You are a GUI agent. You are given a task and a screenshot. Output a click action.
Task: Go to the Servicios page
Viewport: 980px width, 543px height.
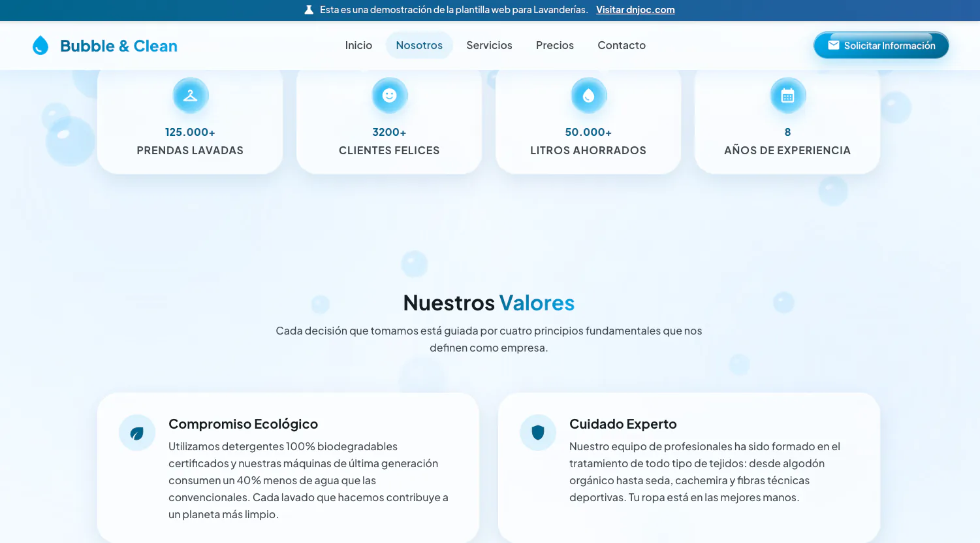click(x=489, y=45)
